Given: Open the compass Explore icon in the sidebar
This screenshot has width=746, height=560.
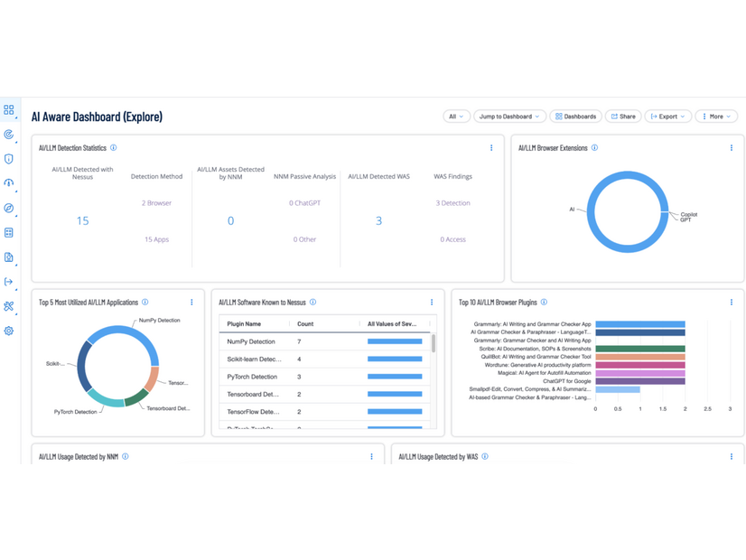Looking at the screenshot, I should 9,208.
